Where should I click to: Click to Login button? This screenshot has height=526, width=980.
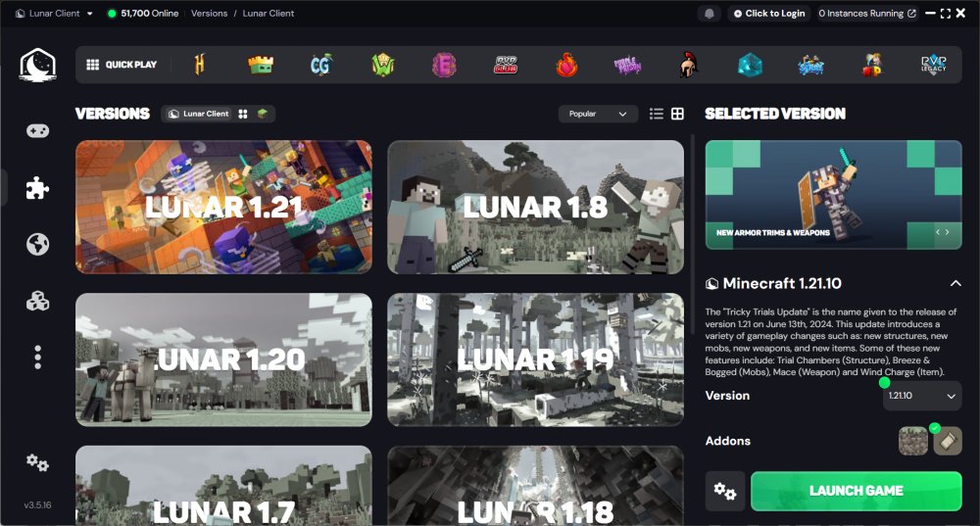pos(768,13)
